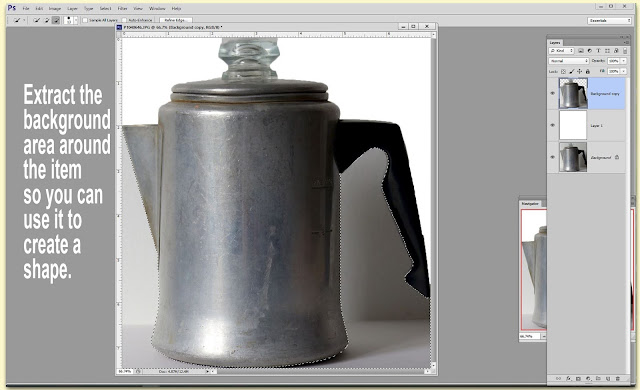Click the Refine Edge button
This screenshot has height=390, width=640.
[176, 20]
